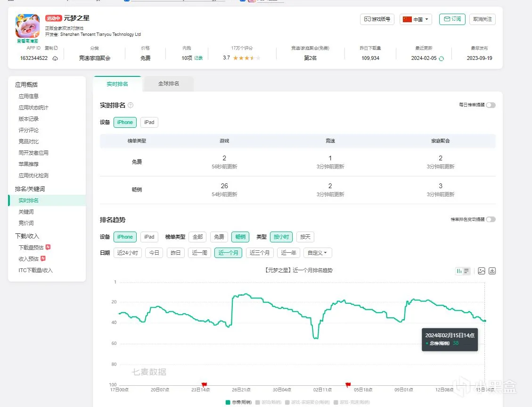Open 版本记录 in the sidebar
Image resolution: width=532 pixels, height=407 pixels.
(x=28, y=119)
